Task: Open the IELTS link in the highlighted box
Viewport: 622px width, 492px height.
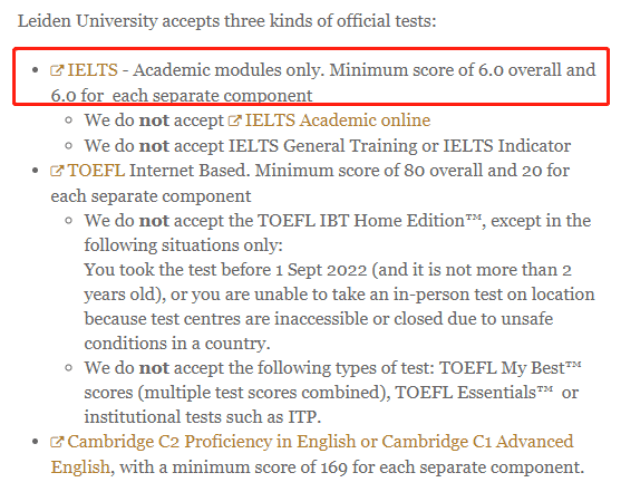Action: coord(92,70)
